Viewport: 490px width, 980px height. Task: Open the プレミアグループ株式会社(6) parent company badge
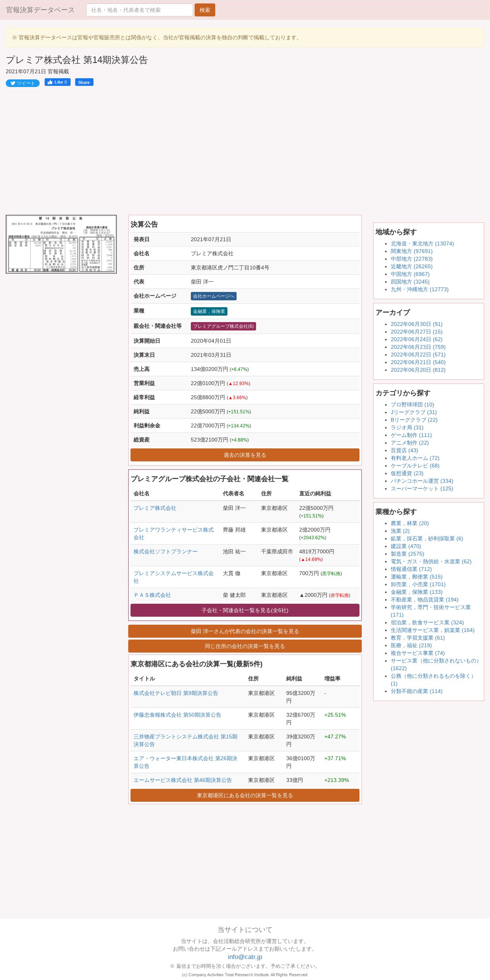click(223, 326)
